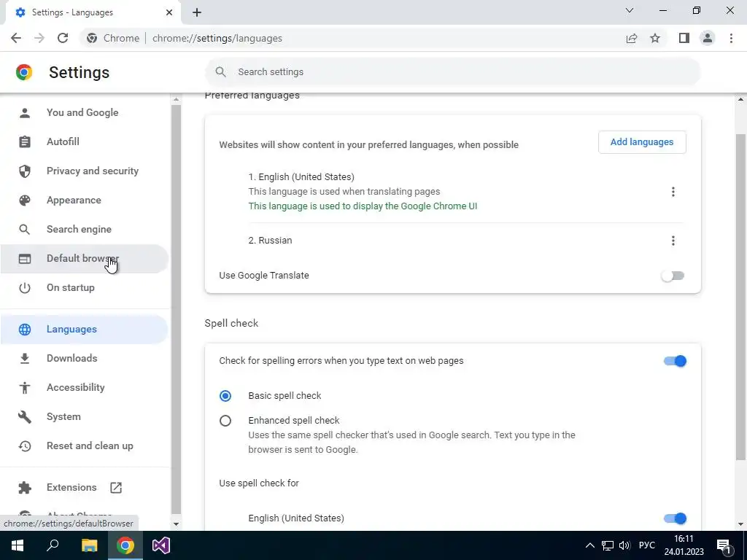Click the share page icon in address bar

pos(632,38)
